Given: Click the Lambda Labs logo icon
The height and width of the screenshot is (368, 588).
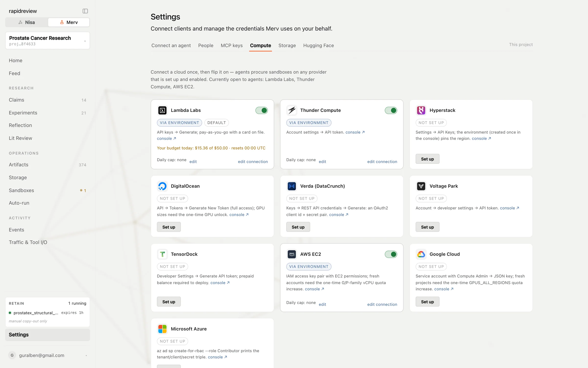Looking at the screenshot, I should pyautogui.click(x=162, y=110).
